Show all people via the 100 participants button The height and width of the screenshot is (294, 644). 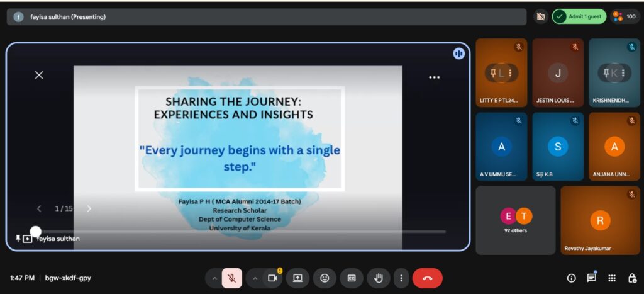pos(625,17)
